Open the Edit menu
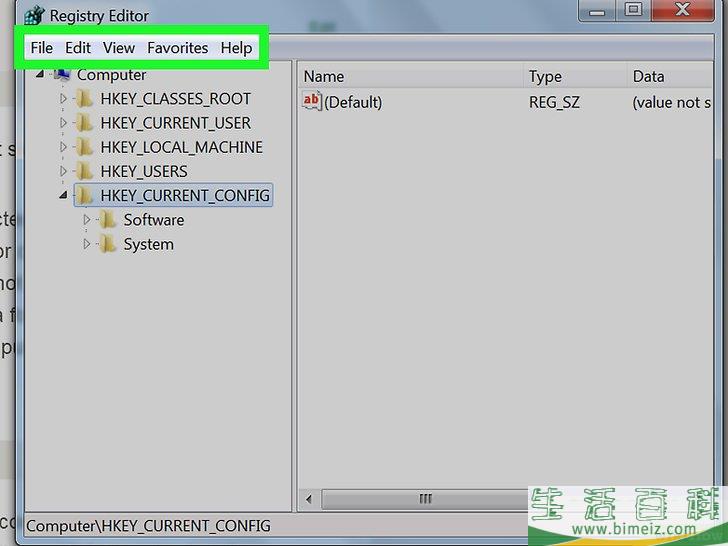This screenshot has height=546, width=728. [78, 48]
